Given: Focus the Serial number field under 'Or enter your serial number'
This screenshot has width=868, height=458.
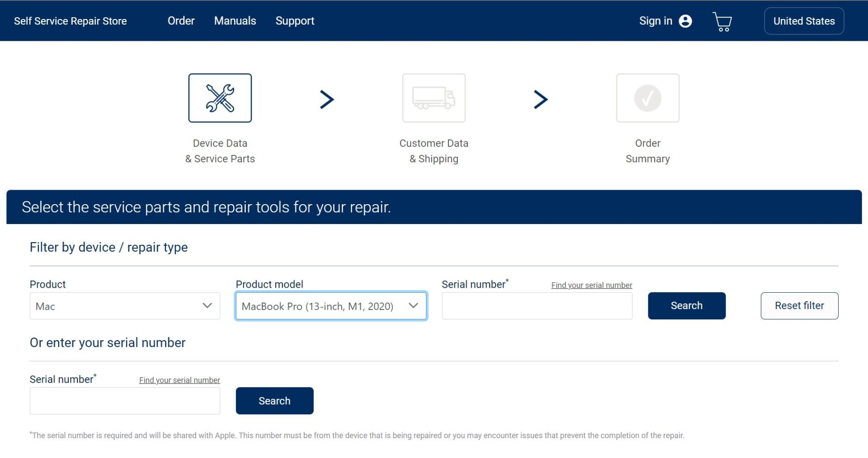Looking at the screenshot, I should [x=125, y=401].
